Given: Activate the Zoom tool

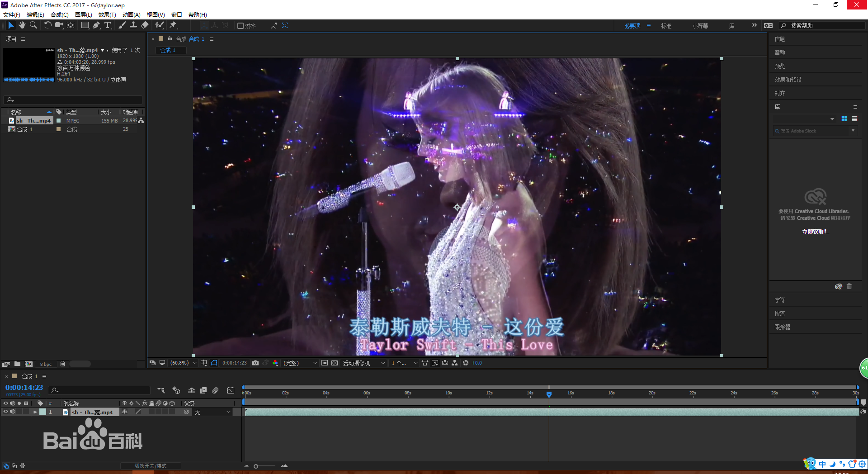Looking at the screenshot, I should point(33,25).
